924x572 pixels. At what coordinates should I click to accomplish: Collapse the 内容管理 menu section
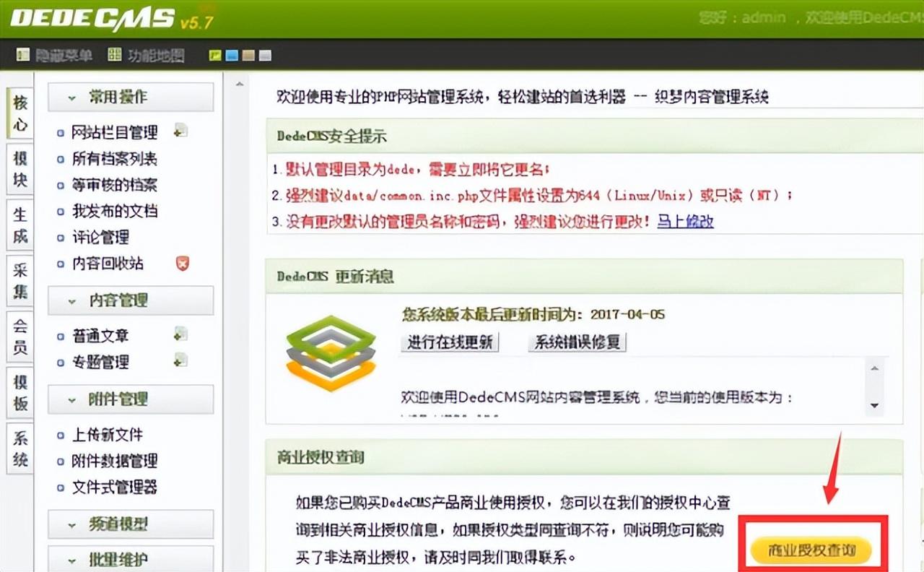coord(131,300)
